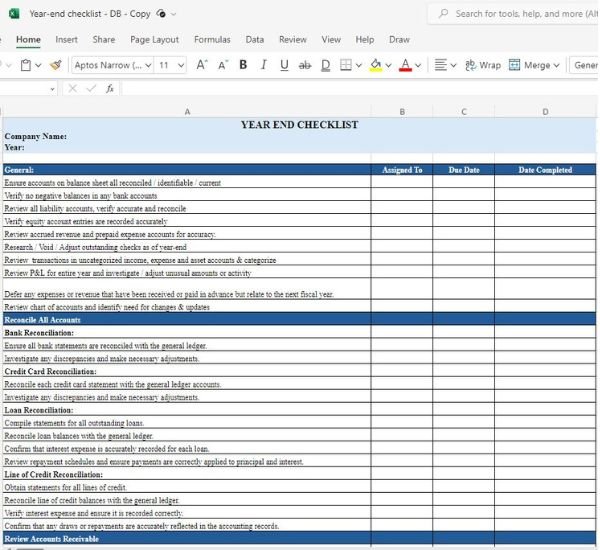The height and width of the screenshot is (550, 600).
Task: Click the search tools and help box
Action: click(513, 14)
